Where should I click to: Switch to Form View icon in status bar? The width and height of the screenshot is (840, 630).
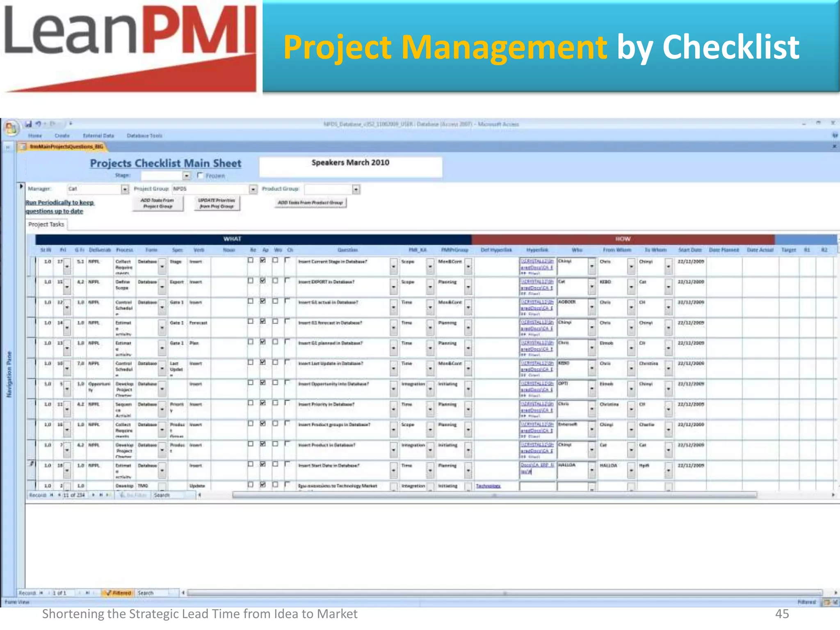click(x=826, y=602)
